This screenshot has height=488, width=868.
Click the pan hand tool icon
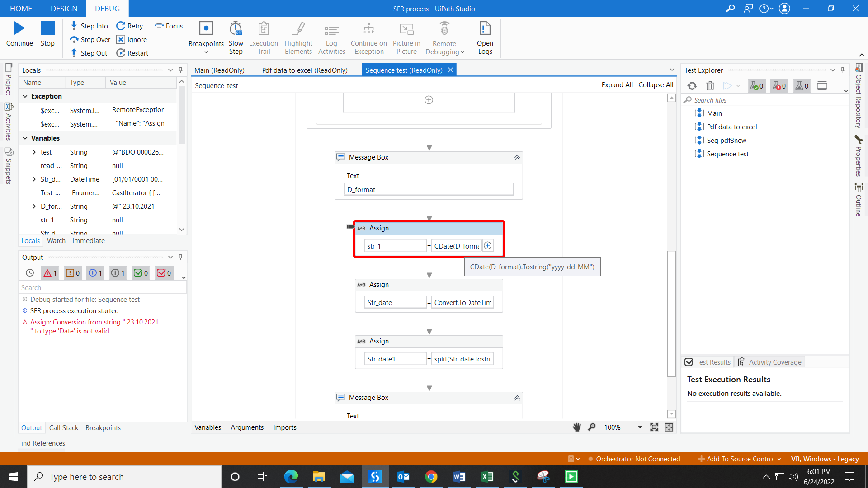click(577, 427)
